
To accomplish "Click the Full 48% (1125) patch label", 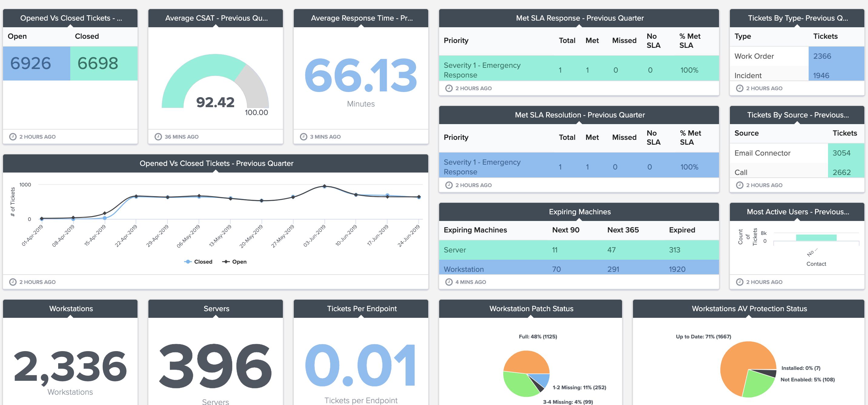I will [538, 337].
